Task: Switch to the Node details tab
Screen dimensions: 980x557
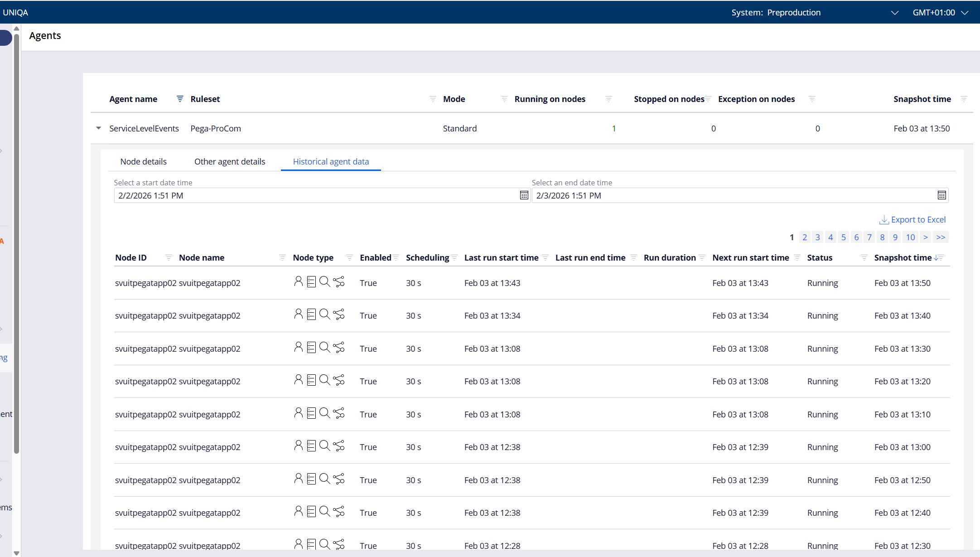Action: [x=143, y=162]
